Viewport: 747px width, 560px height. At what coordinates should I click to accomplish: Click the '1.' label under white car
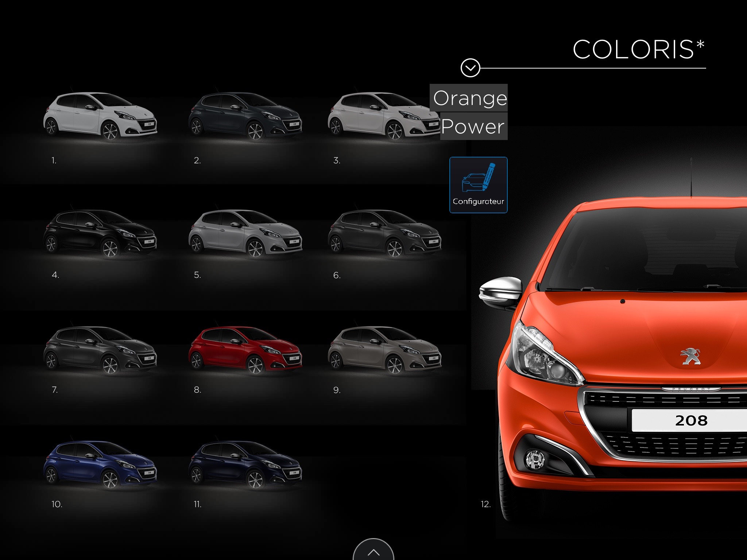coord(54,160)
